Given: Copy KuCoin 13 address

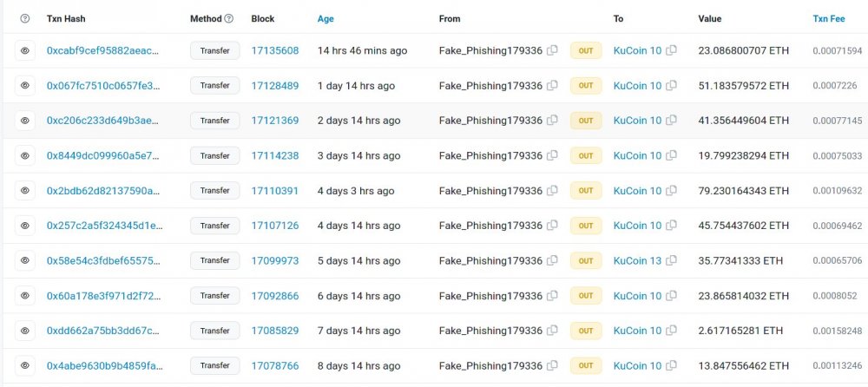Looking at the screenshot, I should coord(672,260).
